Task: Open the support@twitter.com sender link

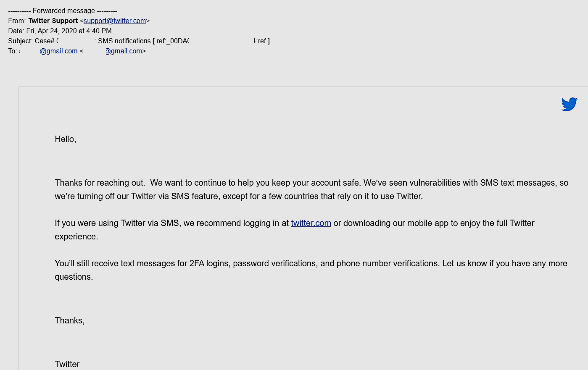Action: pos(115,21)
